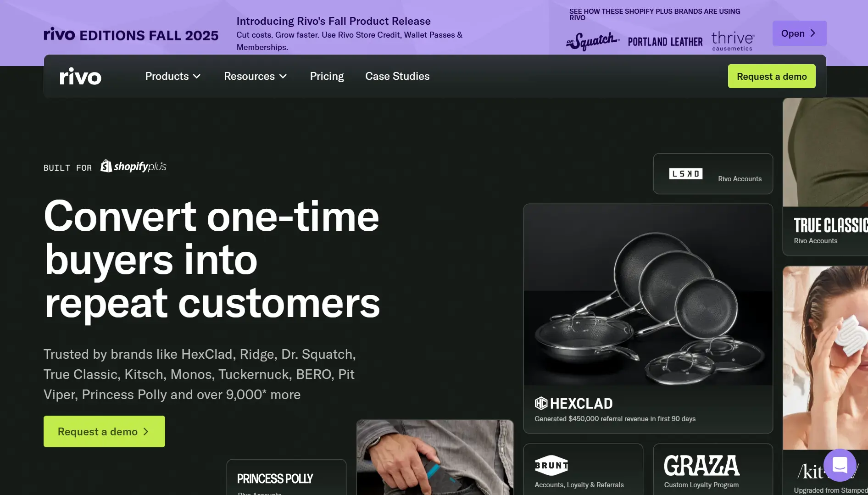Click the Shopify Plus logo
Image resolution: width=868 pixels, height=495 pixels.
point(134,166)
